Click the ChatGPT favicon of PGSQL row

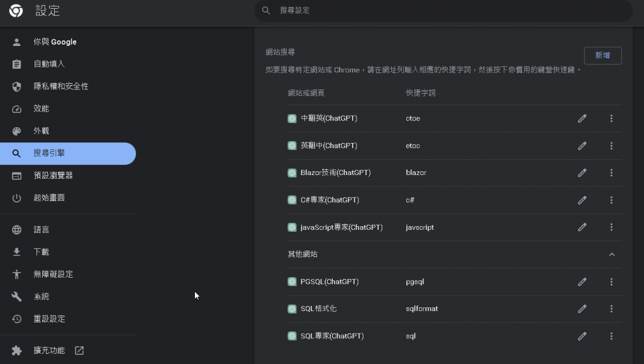tap(292, 282)
